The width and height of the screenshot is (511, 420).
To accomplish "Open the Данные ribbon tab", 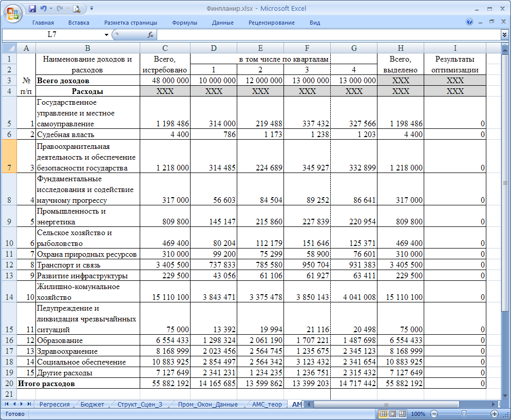I will click(x=222, y=23).
